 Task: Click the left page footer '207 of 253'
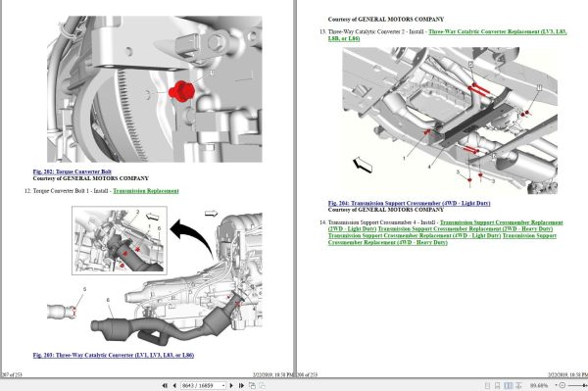pyautogui.click(x=12, y=374)
